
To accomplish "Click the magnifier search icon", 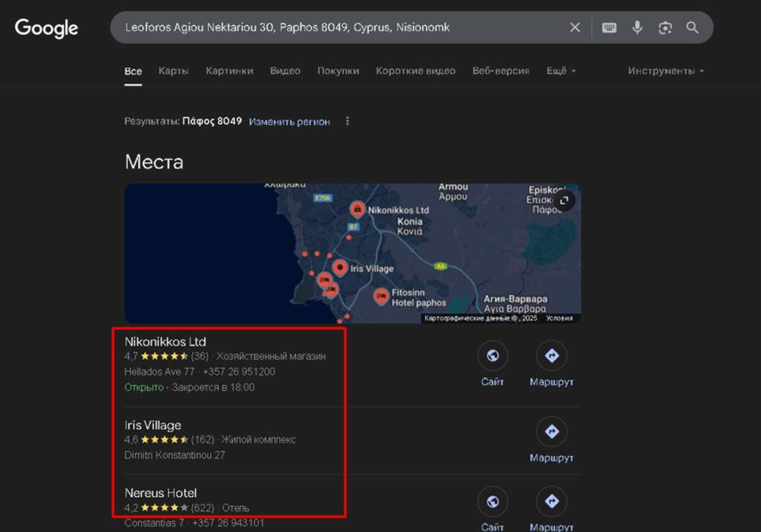I will (692, 27).
